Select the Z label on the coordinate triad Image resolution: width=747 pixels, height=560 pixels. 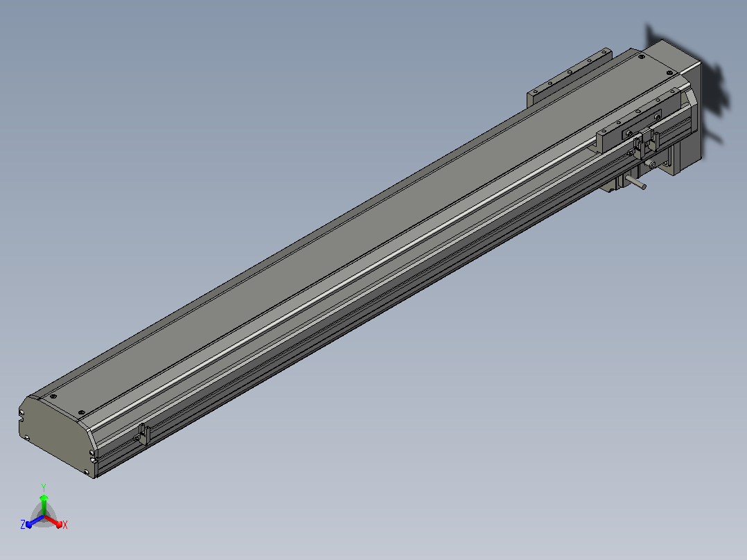pos(22,524)
